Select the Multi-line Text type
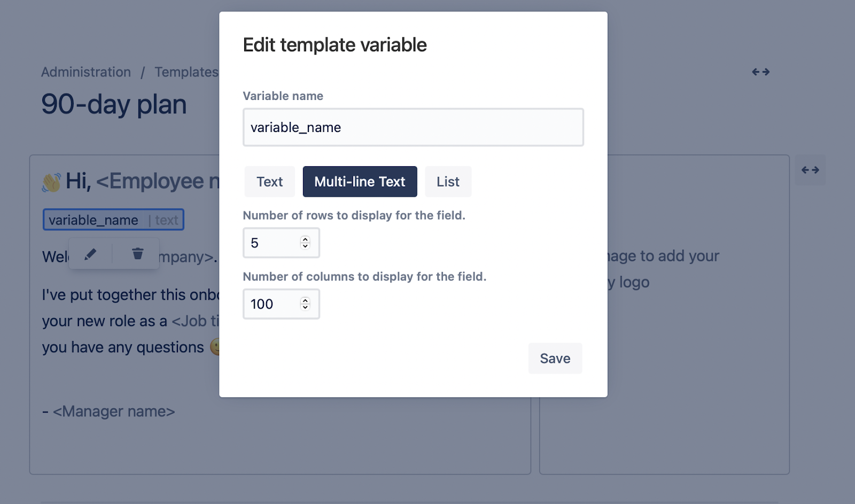 (x=360, y=181)
